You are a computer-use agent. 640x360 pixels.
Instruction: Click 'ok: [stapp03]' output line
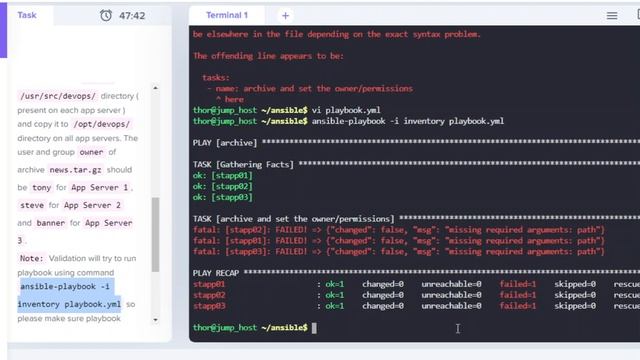point(223,197)
